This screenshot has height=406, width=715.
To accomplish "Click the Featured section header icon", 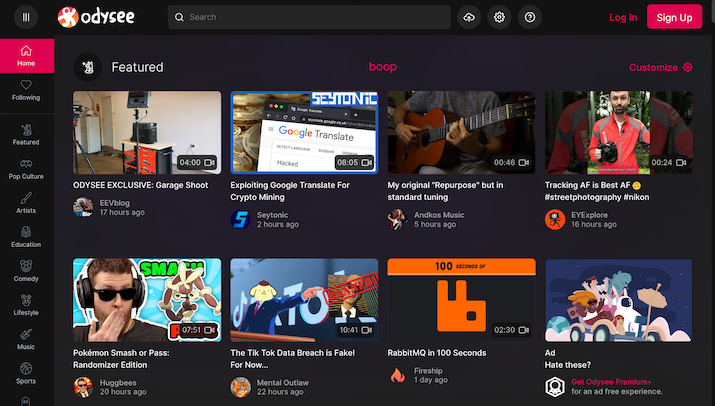I will [x=88, y=67].
